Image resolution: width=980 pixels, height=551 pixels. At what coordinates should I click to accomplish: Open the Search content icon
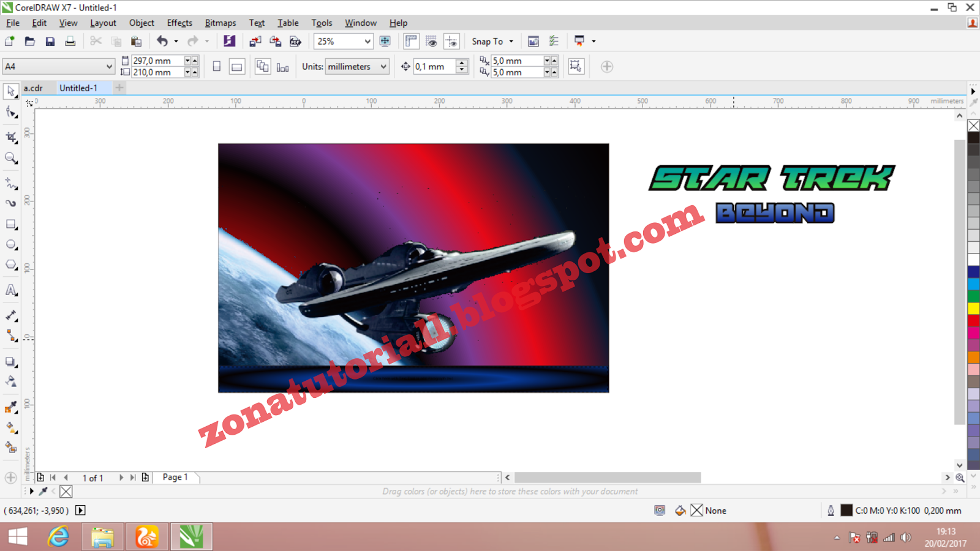tap(229, 41)
